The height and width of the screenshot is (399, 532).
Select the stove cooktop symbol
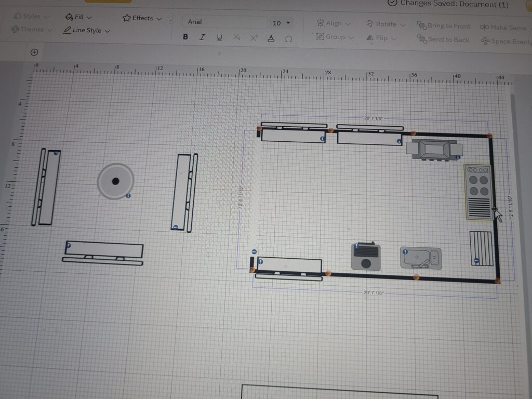click(x=478, y=192)
